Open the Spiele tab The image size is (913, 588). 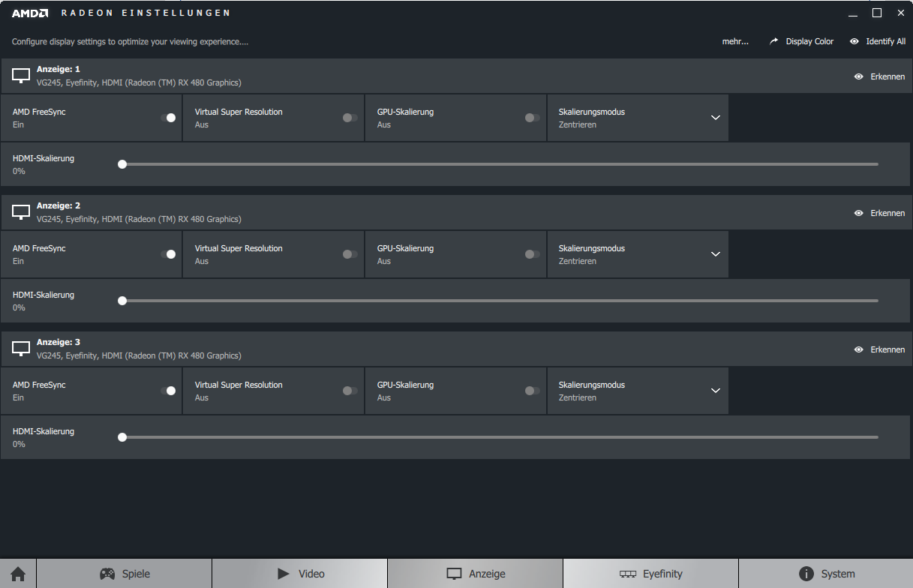(125, 574)
